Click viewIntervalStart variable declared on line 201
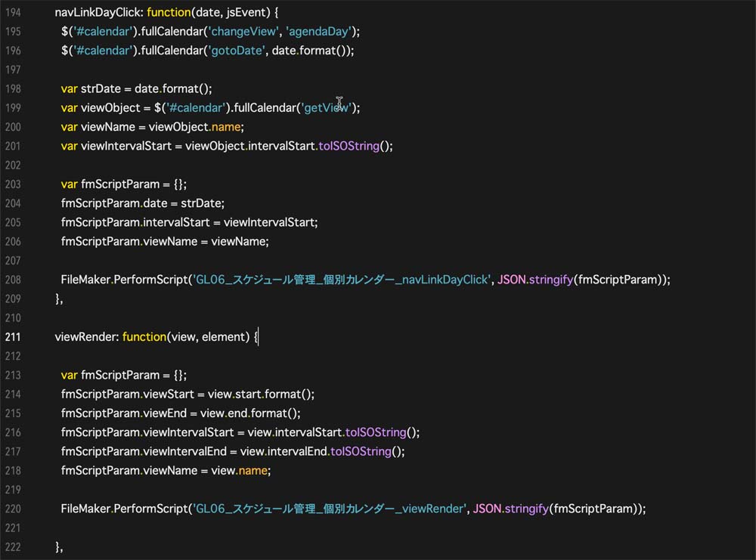The height and width of the screenshot is (560, 756). click(x=125, y=146)
